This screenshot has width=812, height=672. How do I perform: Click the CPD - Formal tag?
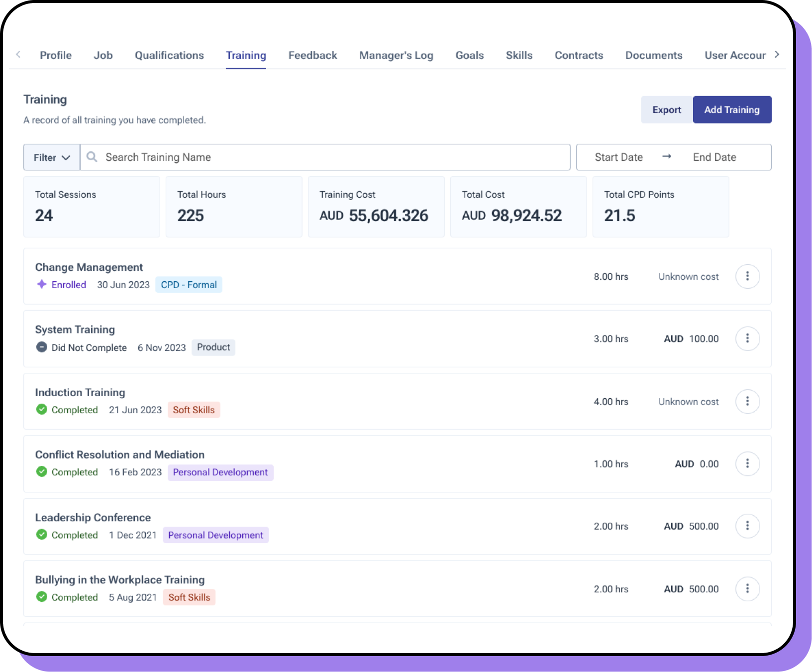[189, 285]
